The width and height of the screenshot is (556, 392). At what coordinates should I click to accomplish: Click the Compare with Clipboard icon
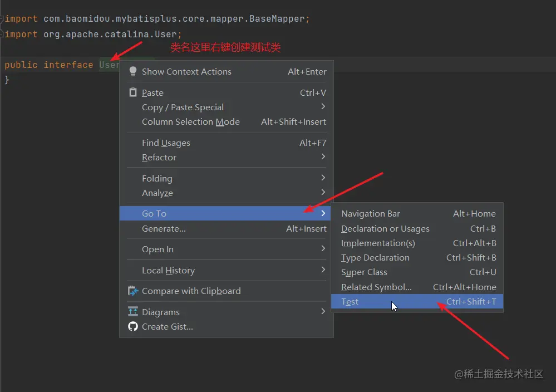pos(133,291)
